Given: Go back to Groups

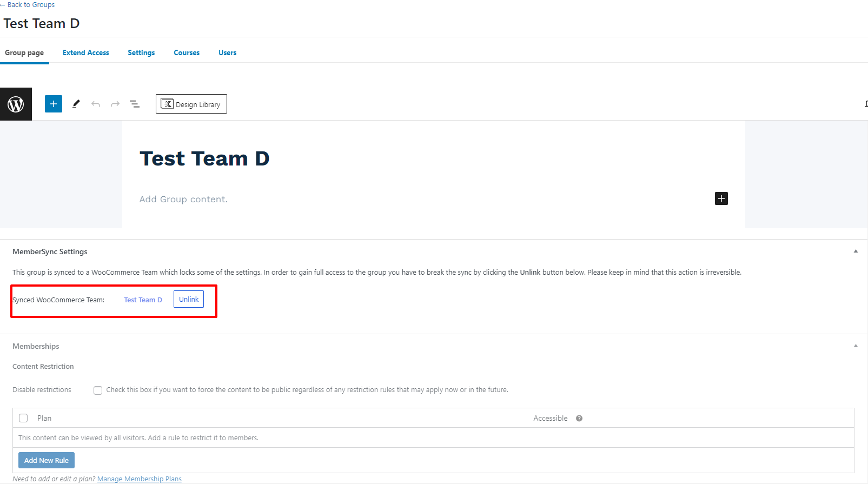Looking at the screenshot, I should click(x=28, y=4).
